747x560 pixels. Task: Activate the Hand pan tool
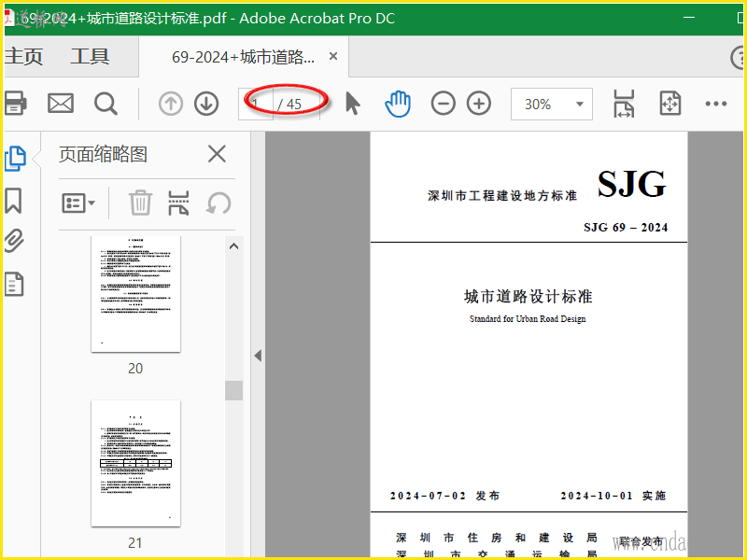coord(398,104)
